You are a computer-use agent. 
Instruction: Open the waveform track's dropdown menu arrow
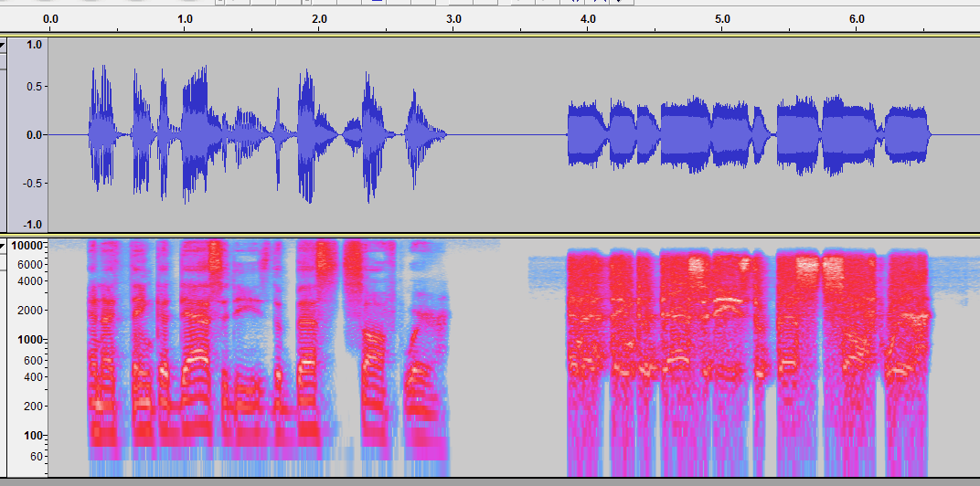[x=3, y=45]
